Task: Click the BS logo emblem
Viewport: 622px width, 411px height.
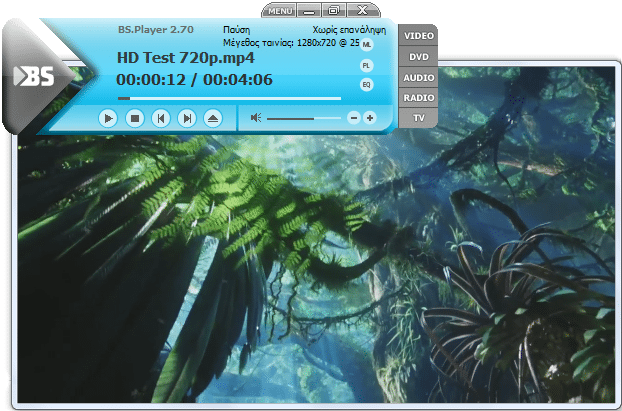Action: tap(34, 76)
